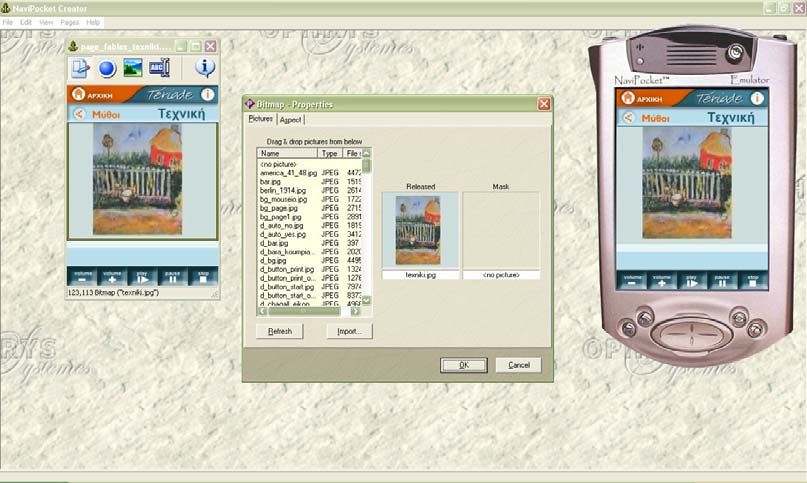Click the emulator's volume plus button
Image resolution: width=807 pixels, height=483 pixels.
[x=662, y=280]
